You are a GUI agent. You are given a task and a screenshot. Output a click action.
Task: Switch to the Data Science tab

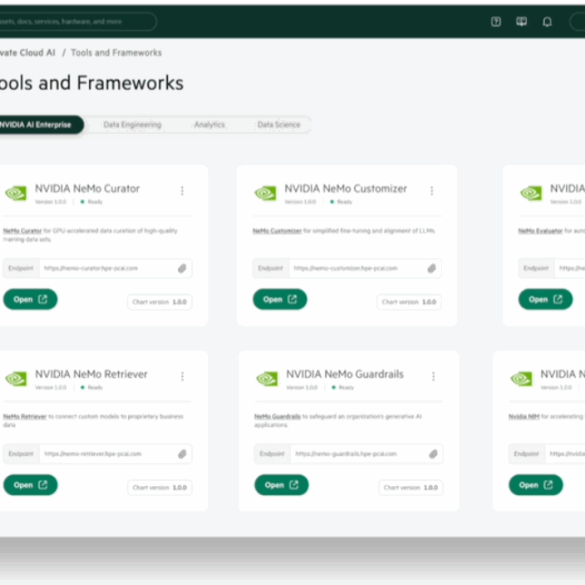tap(279, 125)
